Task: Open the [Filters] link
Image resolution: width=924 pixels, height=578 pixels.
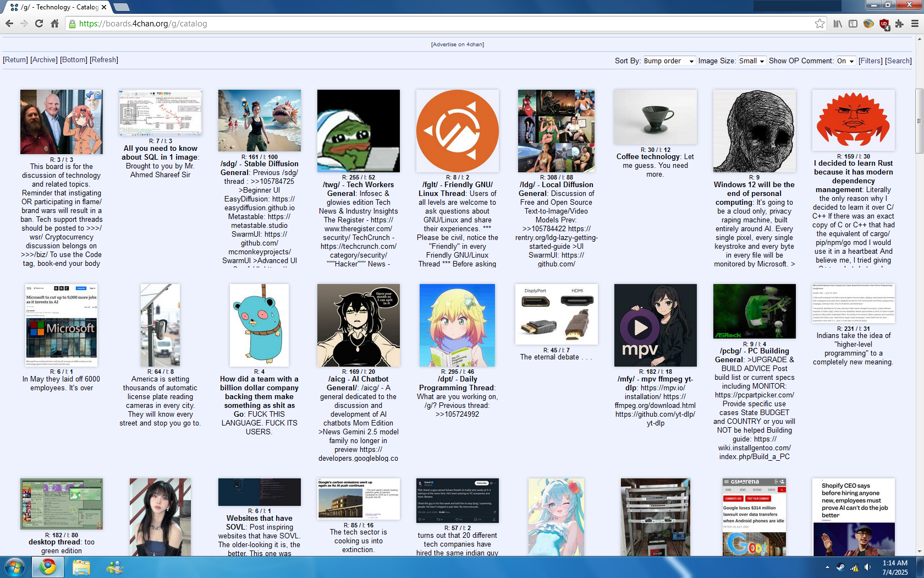Action: (x=871, y=61)
